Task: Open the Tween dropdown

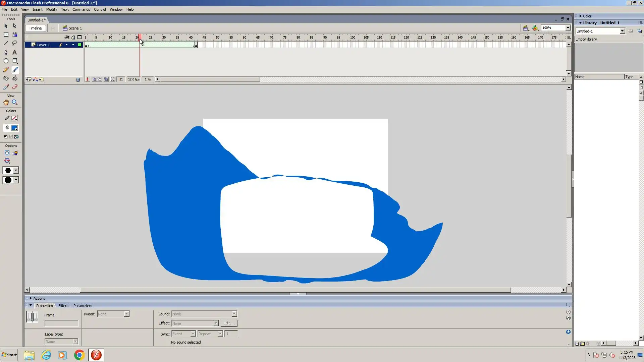Action: coord(126,314)
